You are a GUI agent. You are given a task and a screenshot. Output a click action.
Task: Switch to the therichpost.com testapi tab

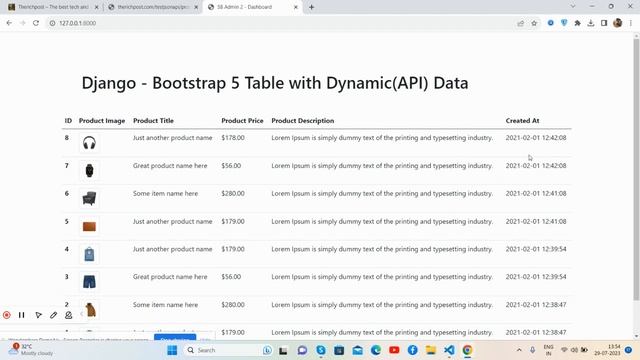click(x=152, y=7)
